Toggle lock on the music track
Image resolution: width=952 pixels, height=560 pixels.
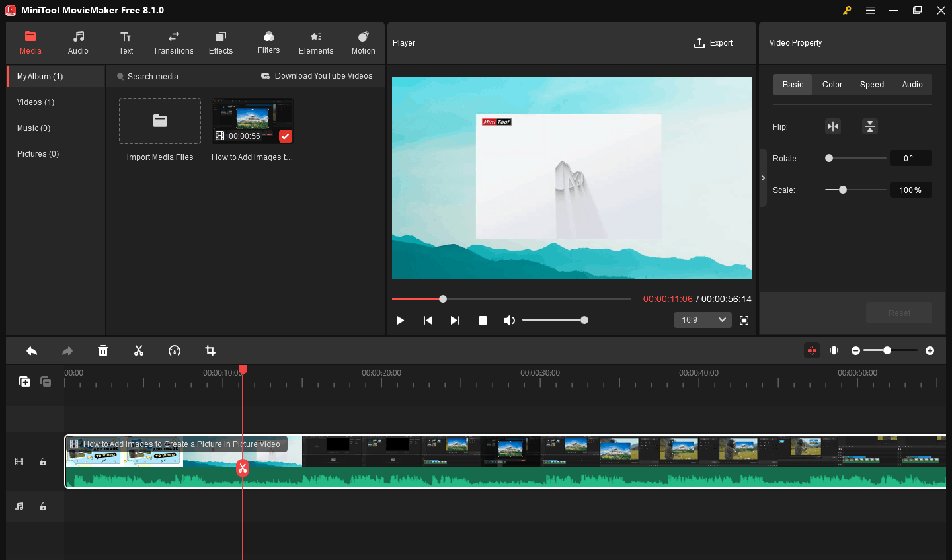pyautogui.click(x=43, y=506)
